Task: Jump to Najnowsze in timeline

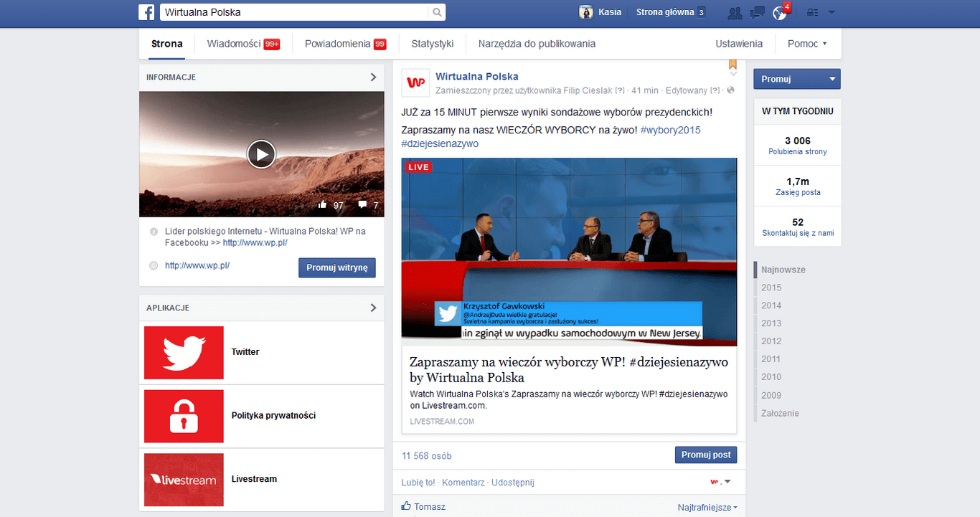Action: pyautogui.click(x=783, y=270)
